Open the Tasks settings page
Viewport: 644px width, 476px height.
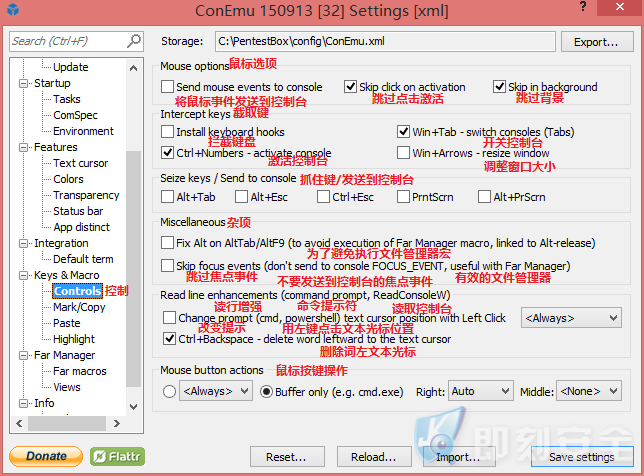pos(67,99)
